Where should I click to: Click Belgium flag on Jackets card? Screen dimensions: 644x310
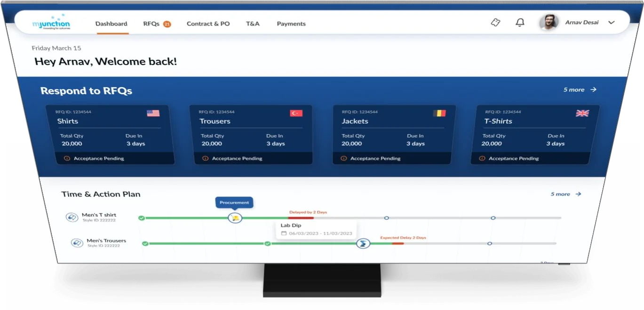[x=439, y=113]
